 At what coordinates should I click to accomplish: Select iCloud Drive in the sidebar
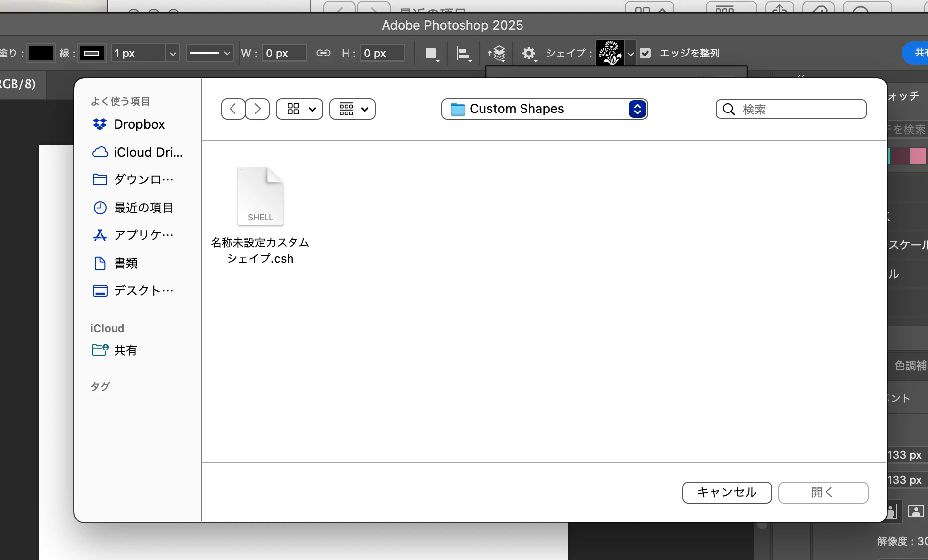[138, 152]
